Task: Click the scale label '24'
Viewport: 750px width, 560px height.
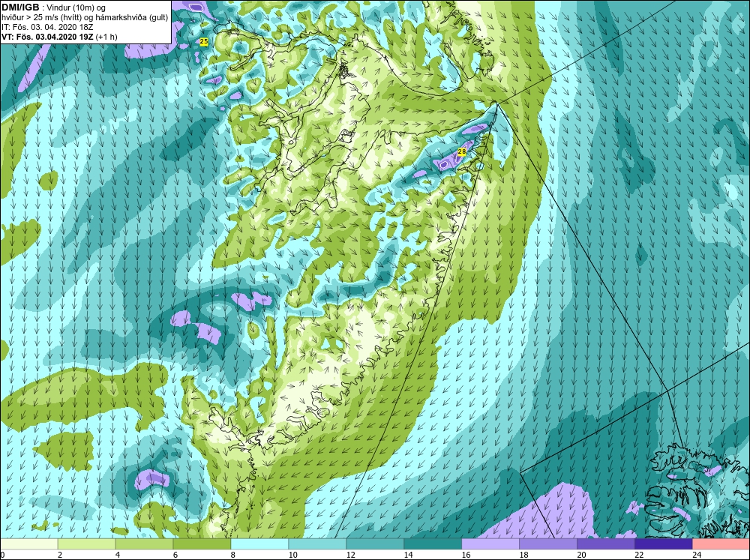Action: click(x=697, y=555)
